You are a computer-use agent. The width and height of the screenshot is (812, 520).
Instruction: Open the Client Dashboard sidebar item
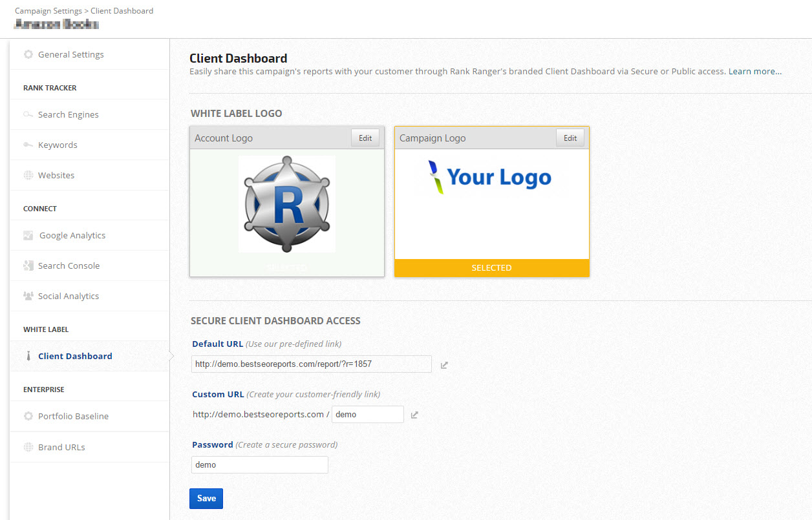75,357
